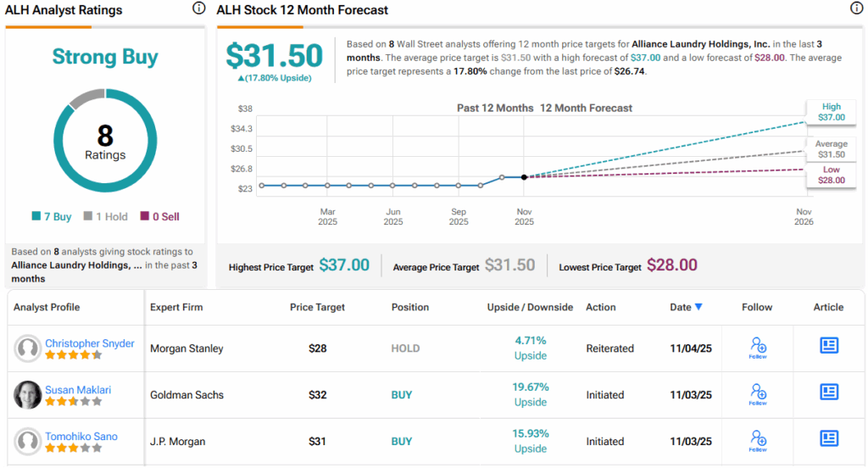The image size is (868, 468).
Task: Open Tomohiko Sano's analyst profile
Action: (x=81, y=437)
